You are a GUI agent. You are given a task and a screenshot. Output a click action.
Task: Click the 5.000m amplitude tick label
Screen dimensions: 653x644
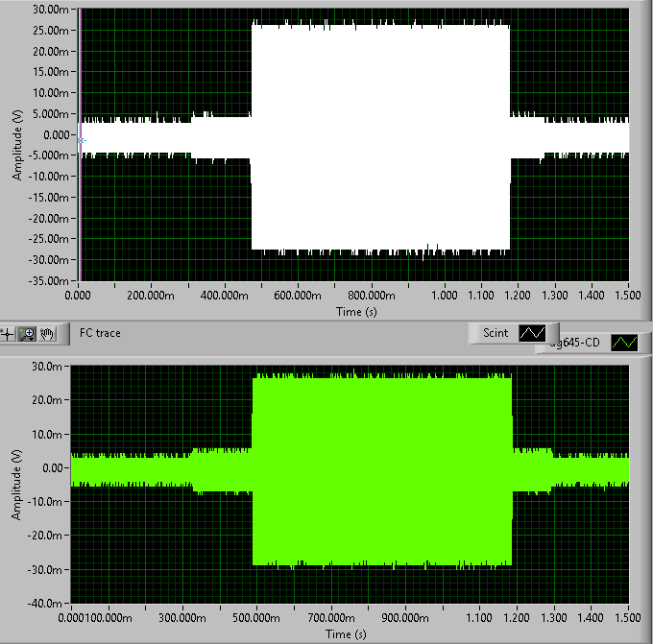click(x=50, y=113)
